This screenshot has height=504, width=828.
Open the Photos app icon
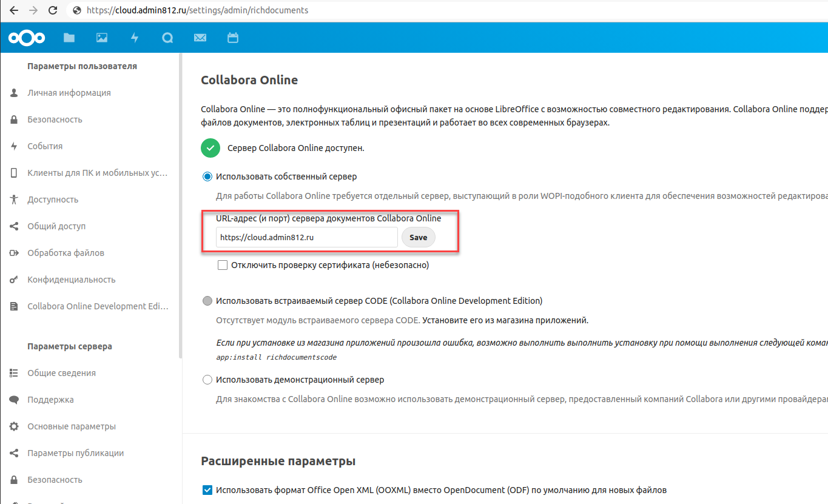point(102,38)
